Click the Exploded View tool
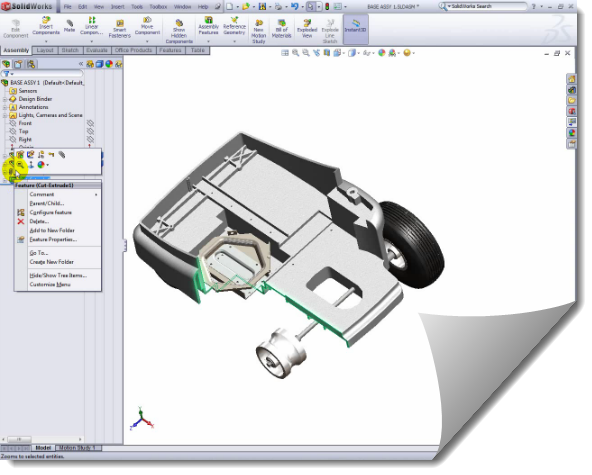This screenshot has height=475, width=592. click(307, 28)
